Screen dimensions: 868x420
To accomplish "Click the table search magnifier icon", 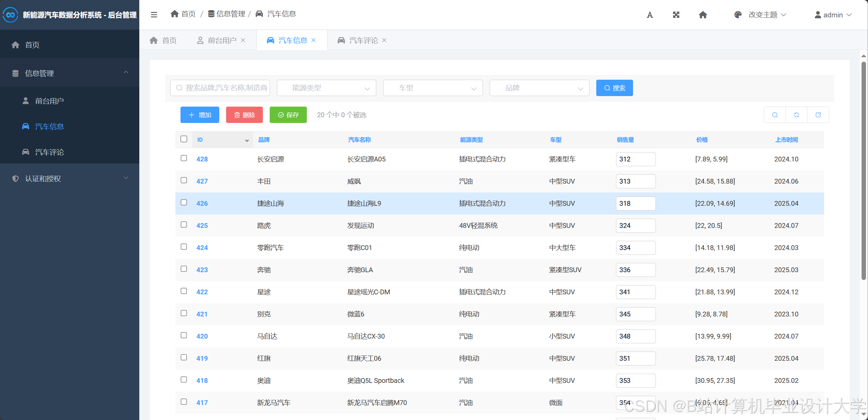I will click(x=775, y=115).
